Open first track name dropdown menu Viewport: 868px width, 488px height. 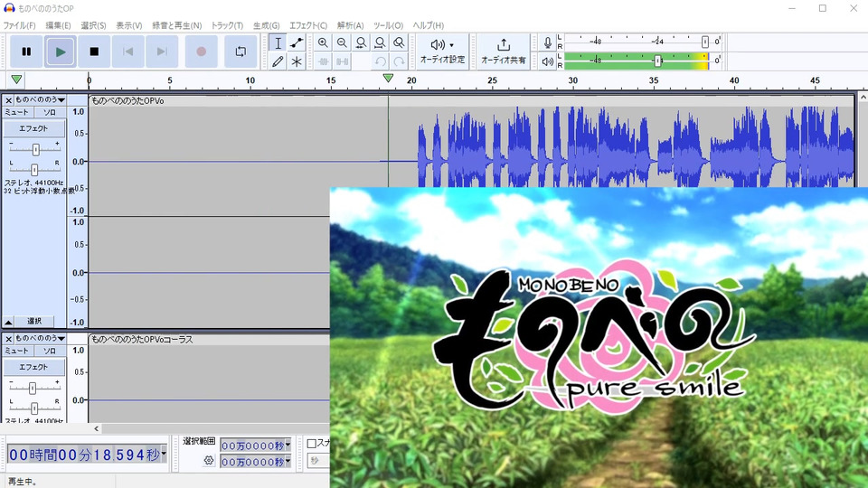click(41, 100)
